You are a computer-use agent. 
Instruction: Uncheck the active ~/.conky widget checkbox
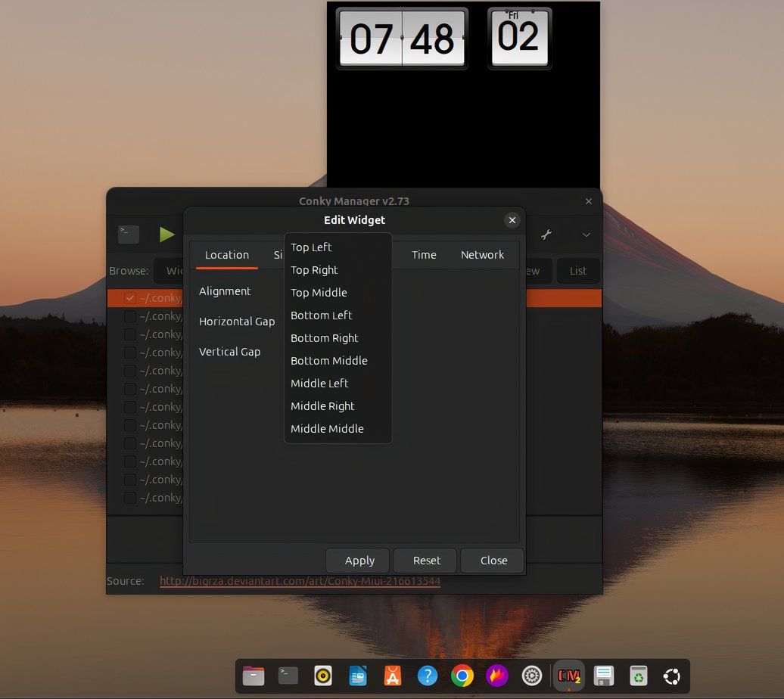point(129,297)
